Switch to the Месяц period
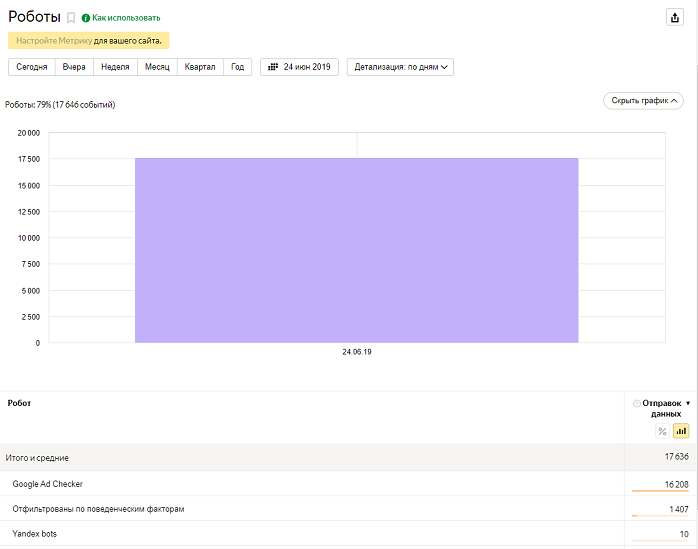The height and width of the screenshot is (549, 698). 157,67
